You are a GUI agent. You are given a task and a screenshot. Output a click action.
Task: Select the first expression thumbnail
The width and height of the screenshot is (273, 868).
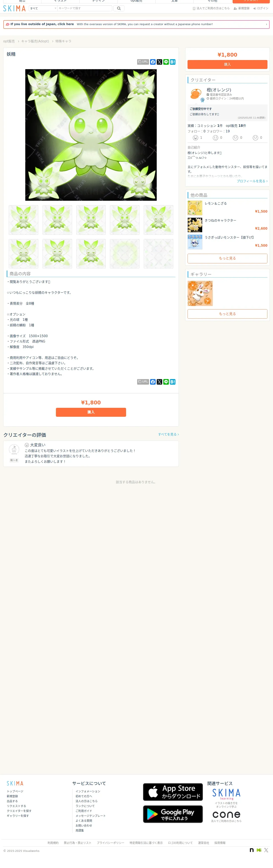24,220
